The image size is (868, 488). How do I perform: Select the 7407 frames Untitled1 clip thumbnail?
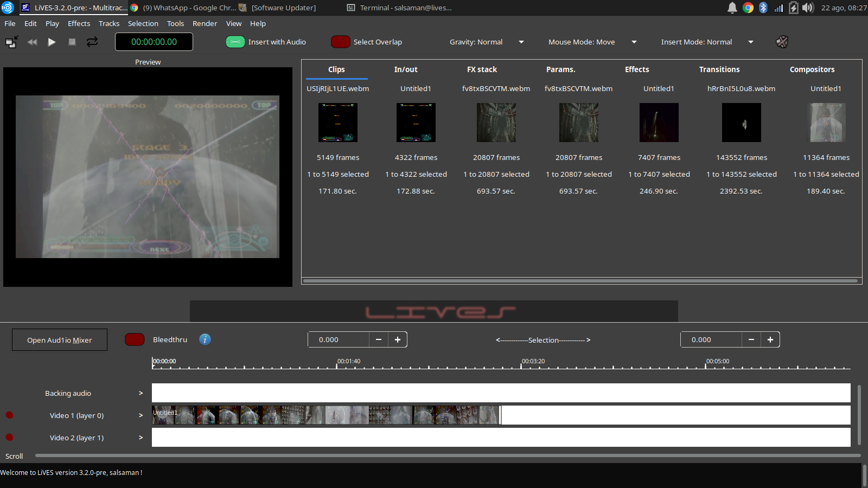tap(659, 123)
